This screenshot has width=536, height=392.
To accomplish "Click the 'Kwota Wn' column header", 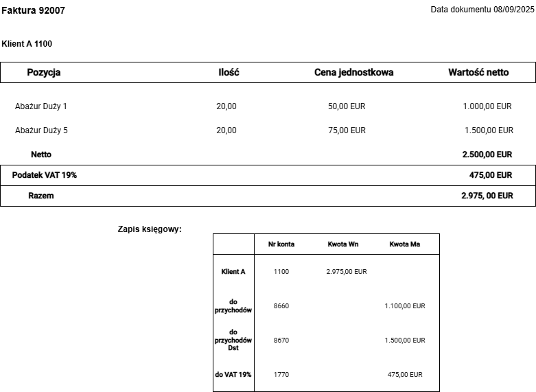I will (343, 244).
